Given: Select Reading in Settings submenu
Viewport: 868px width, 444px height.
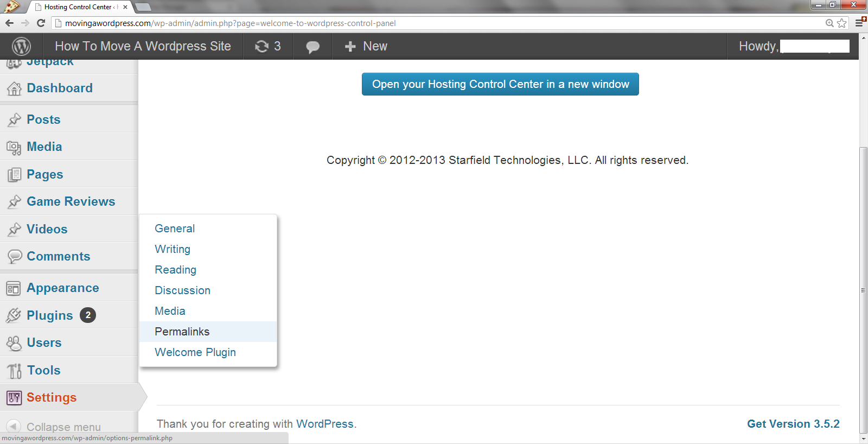Looking at the screenshot, I should click(x=176, y=270).
